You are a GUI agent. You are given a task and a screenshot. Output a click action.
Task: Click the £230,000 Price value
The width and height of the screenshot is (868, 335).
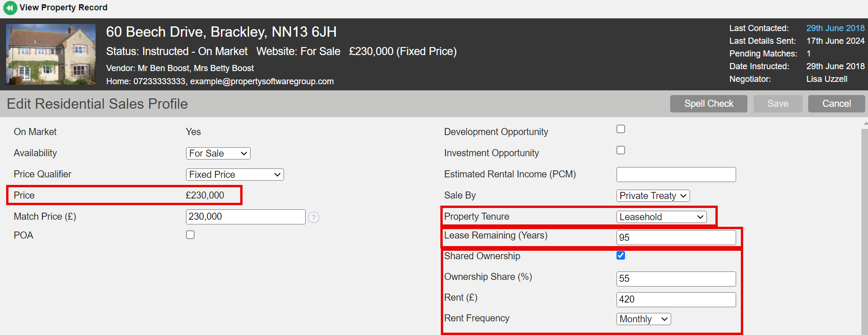(205, 195)
